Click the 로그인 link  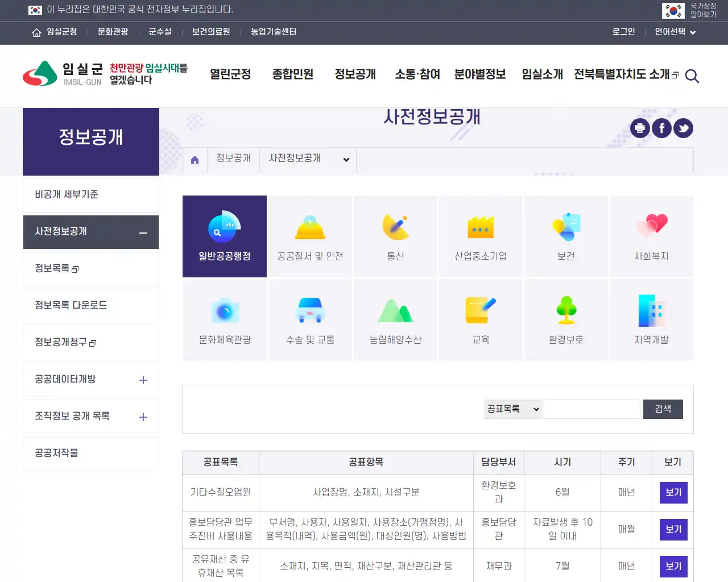(623, 32)
